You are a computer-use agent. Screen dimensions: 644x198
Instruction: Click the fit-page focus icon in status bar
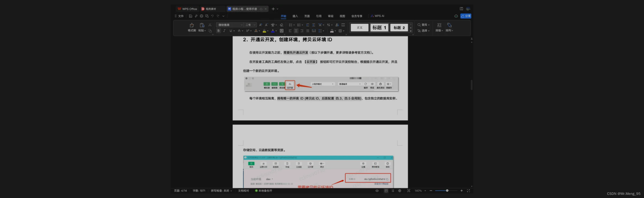point(409,191)
